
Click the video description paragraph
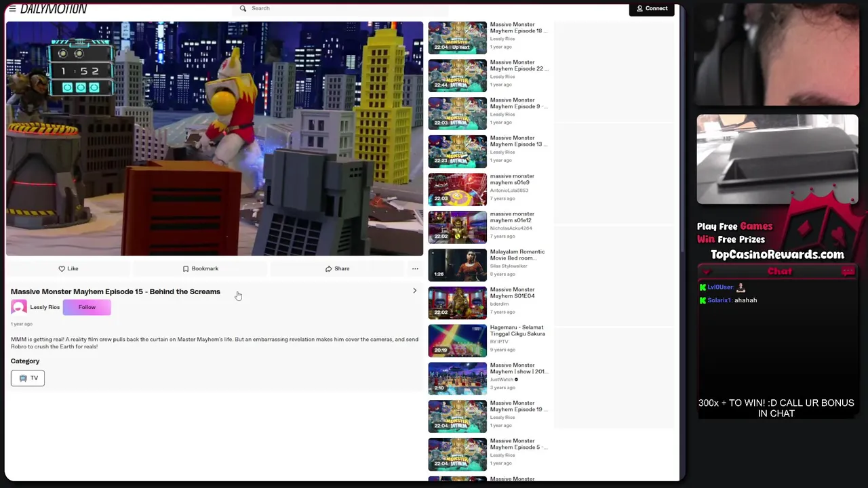point(214,343)
